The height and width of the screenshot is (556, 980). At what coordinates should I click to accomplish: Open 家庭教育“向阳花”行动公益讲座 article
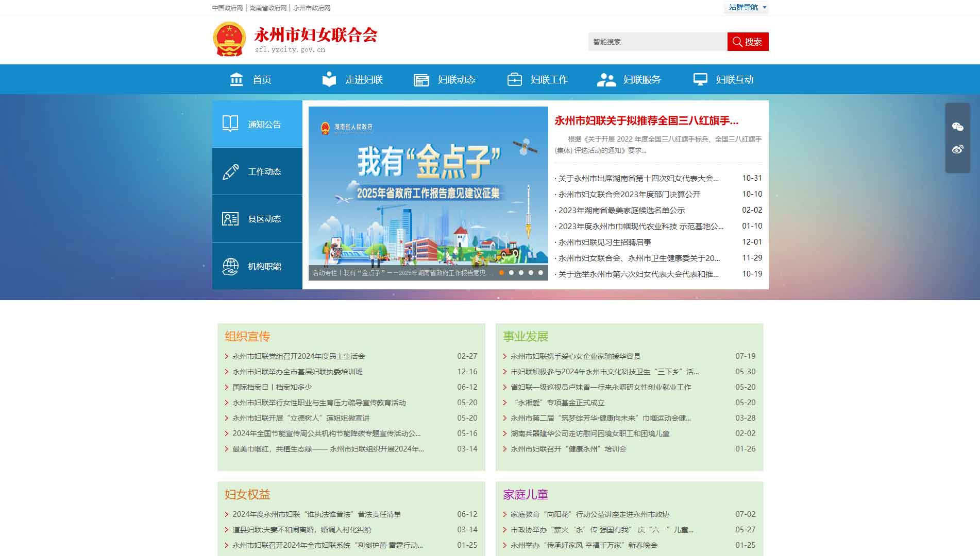[590, 514]
